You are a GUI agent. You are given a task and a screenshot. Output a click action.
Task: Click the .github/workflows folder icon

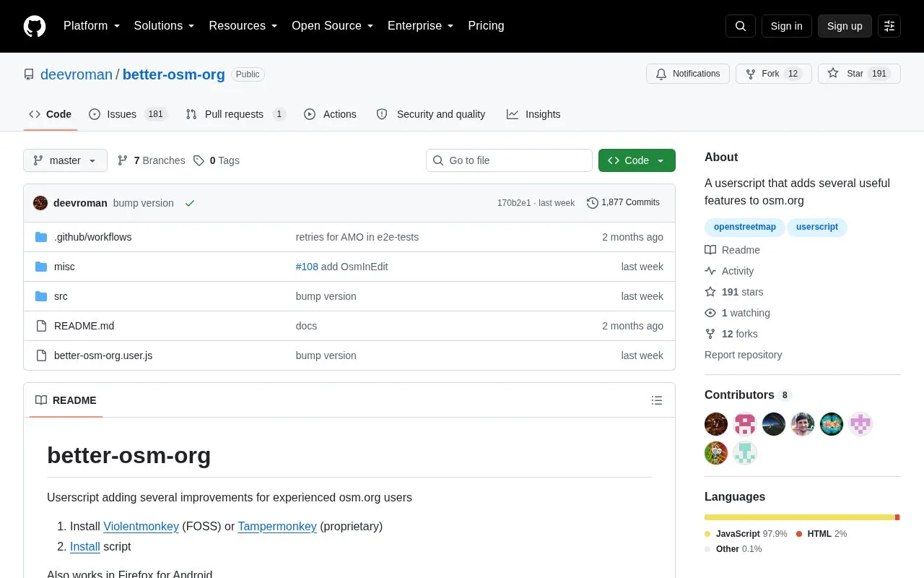click(41, 237)
